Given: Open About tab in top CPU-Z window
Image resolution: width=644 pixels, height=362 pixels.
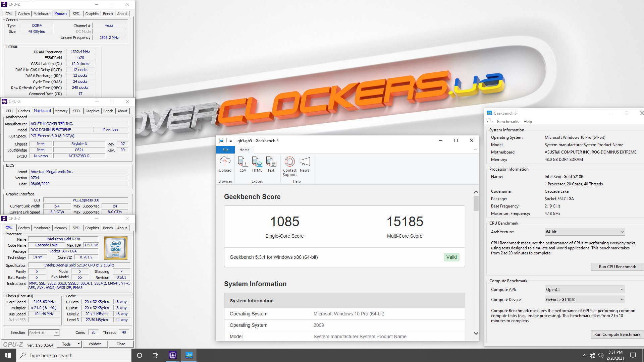Looking at the screenshot, I should click(122, 14).
